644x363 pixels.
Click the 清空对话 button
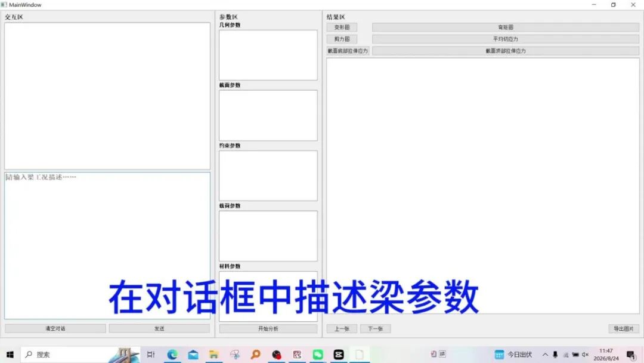point(55,328)
